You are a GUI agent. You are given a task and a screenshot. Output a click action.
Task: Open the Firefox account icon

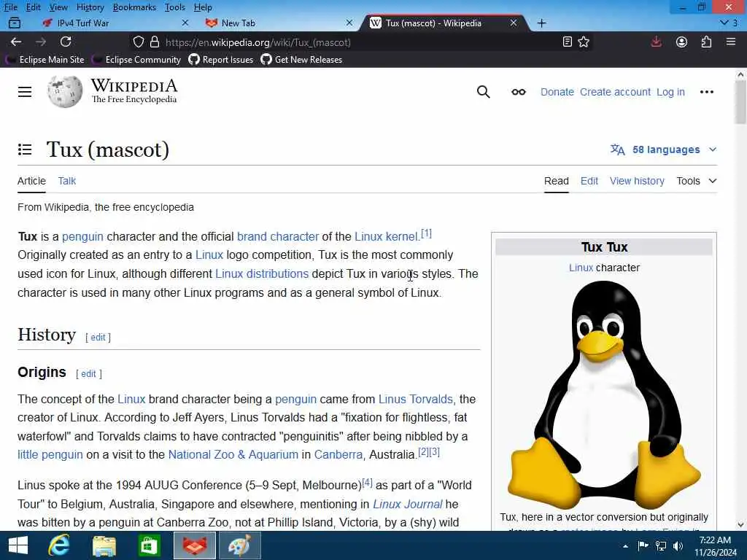coord(682,42)
